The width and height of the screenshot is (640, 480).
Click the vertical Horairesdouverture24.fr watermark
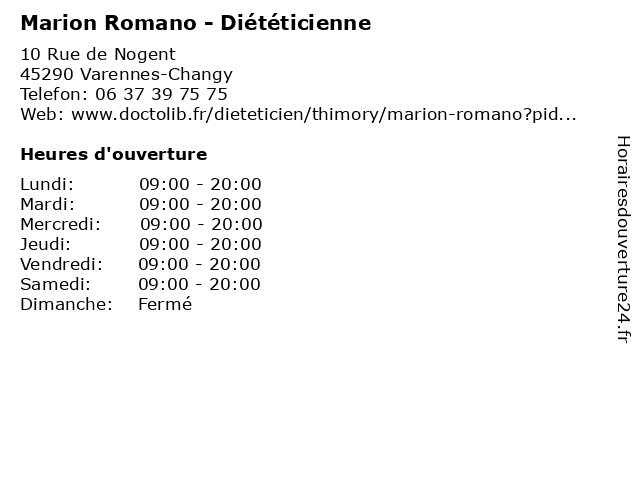[623, 240]
